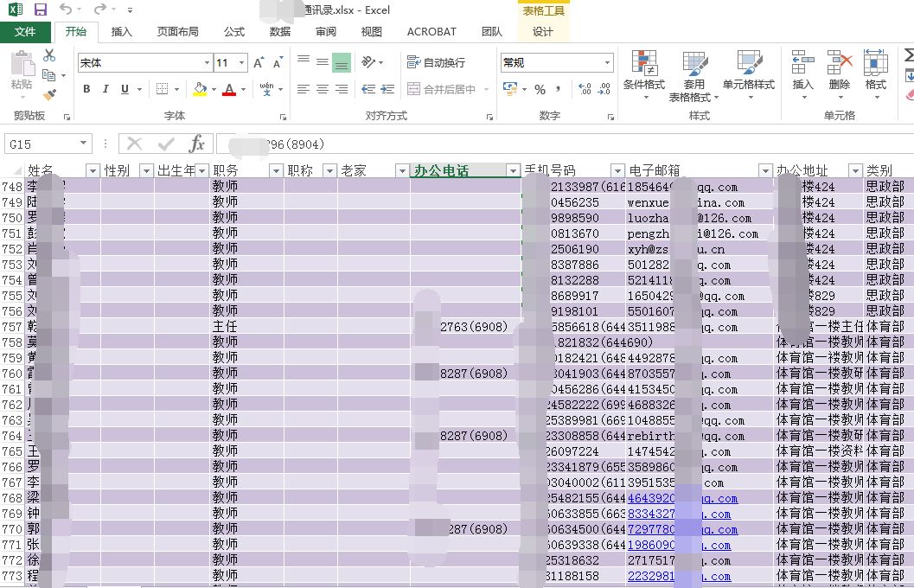This screenshot has height=588, width=914.
Task: Toggle italic formatting
Action: [x=105, y=89]
